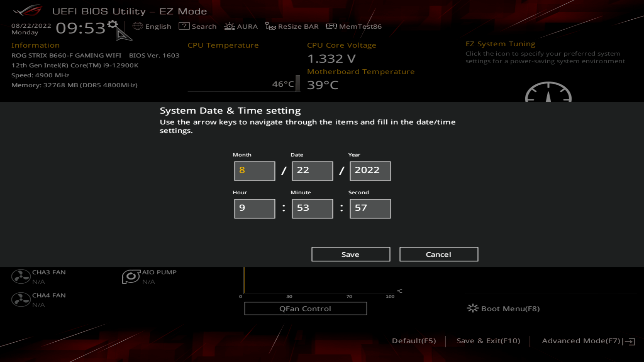Open the Boot Menu (F8)
Viewport: 644px width, 362px height.
point(503,309)
